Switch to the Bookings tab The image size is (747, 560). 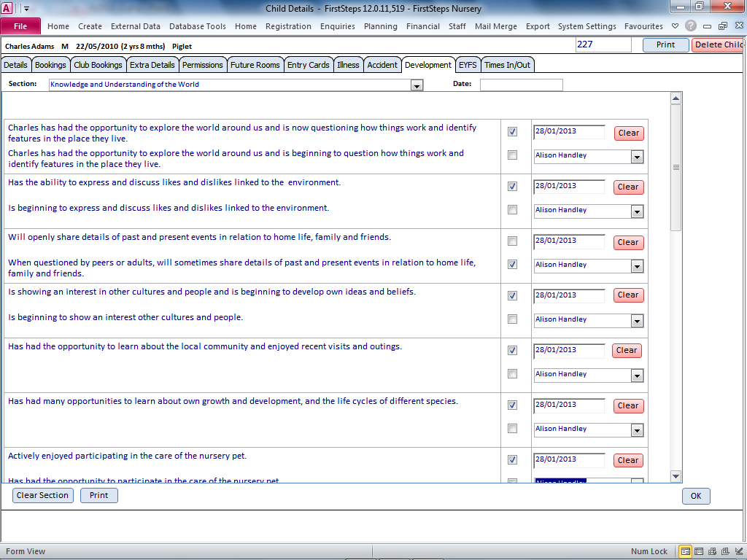pyautogui.click(x=50, y=65)
